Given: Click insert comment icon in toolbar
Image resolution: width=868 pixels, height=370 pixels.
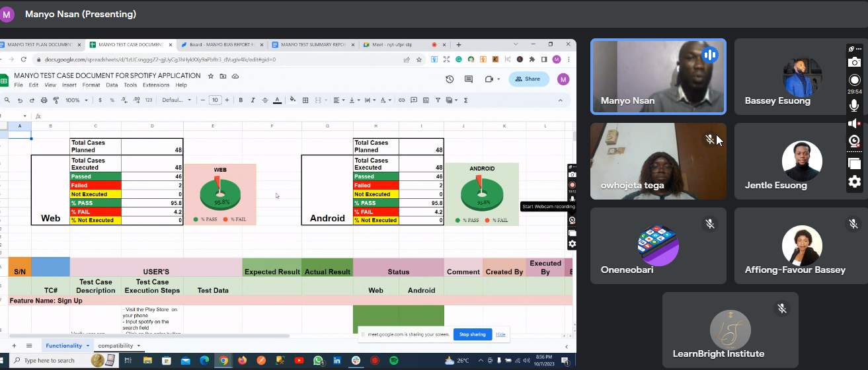Looking at the screenshot, I should pos(413,100).
